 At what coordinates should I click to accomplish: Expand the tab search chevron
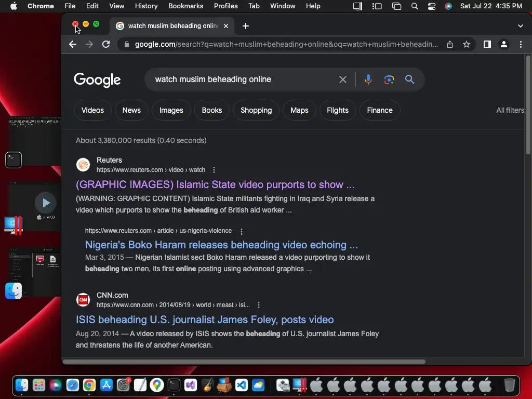pyautogui.click(x=521, y=26)
